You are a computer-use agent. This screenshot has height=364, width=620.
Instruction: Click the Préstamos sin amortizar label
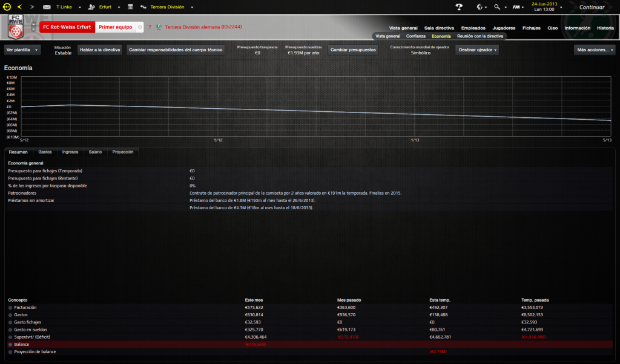[31, 201]
